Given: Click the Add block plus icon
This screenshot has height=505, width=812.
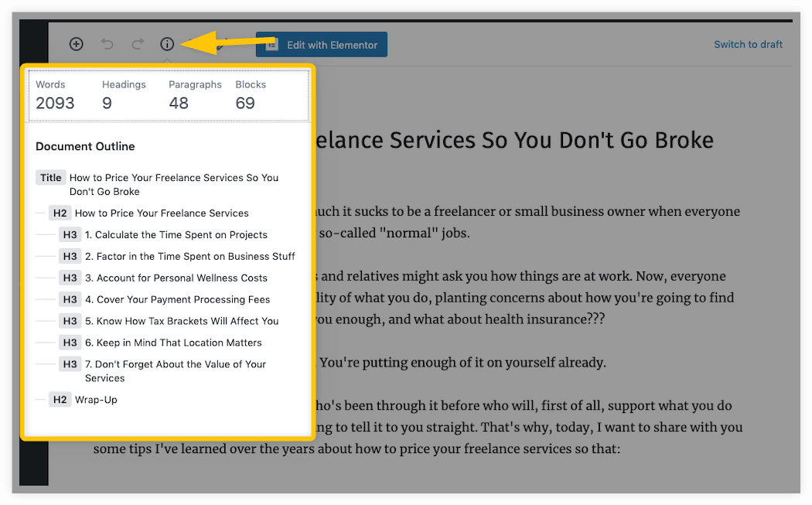Looking at the screenshot, I should (76, 44).
